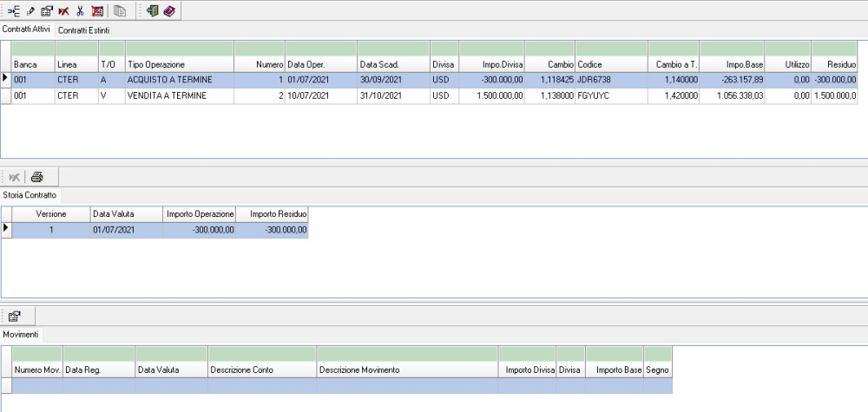868x412 pixels.
Task: Click the red crossed-out table icon
Action: 97,10
